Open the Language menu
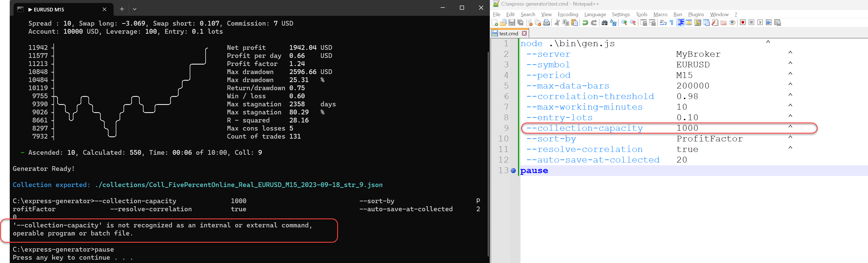868x263 pixels. tap(595, 14)
